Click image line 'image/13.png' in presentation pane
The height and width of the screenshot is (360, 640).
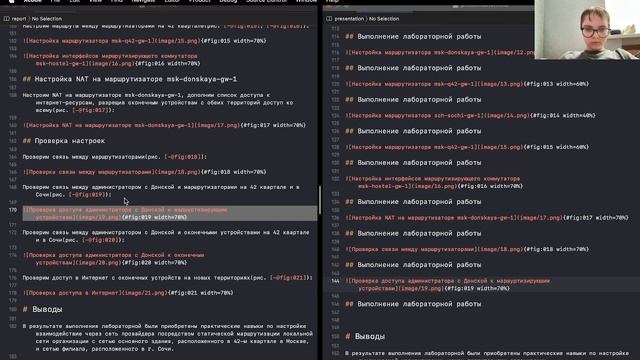pos(467,84)
